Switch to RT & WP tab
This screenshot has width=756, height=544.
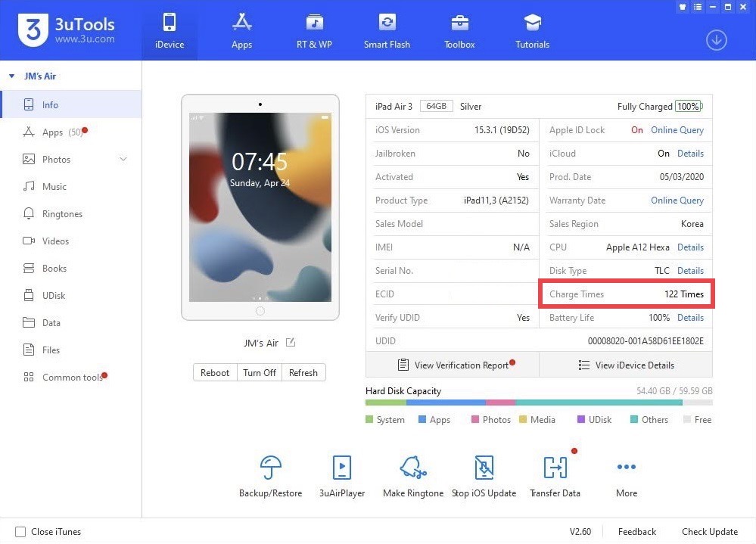[x=314, y=31]
